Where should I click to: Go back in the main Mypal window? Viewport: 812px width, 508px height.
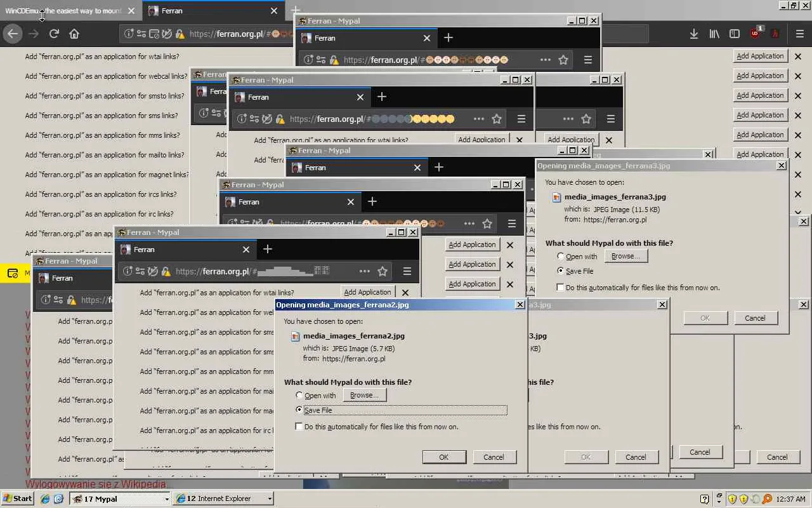coord(13,34)
